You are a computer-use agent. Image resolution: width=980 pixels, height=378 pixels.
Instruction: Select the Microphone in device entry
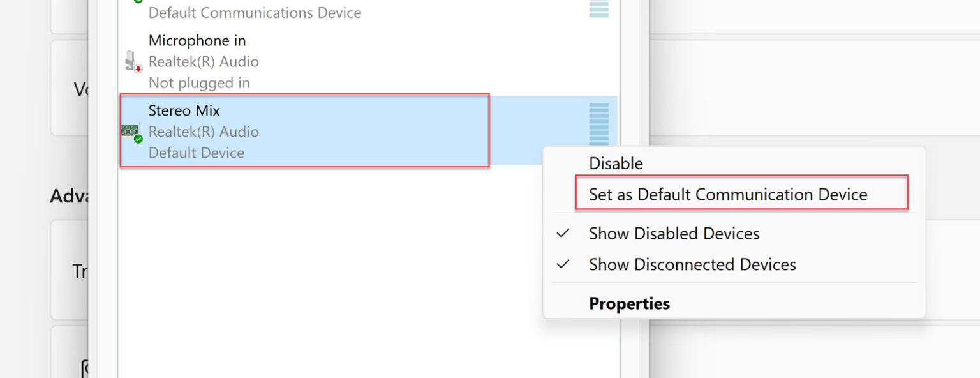[x=287, y=61]
